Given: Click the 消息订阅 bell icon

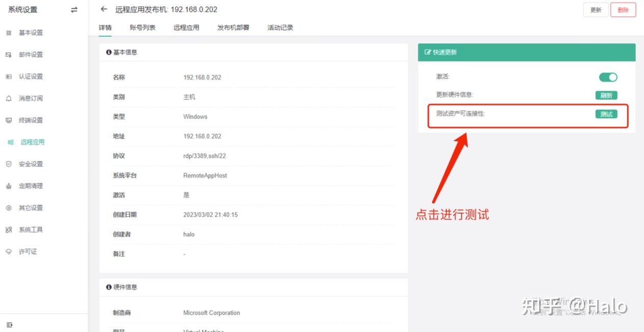Looking at the screenshot, I should 9,98.
